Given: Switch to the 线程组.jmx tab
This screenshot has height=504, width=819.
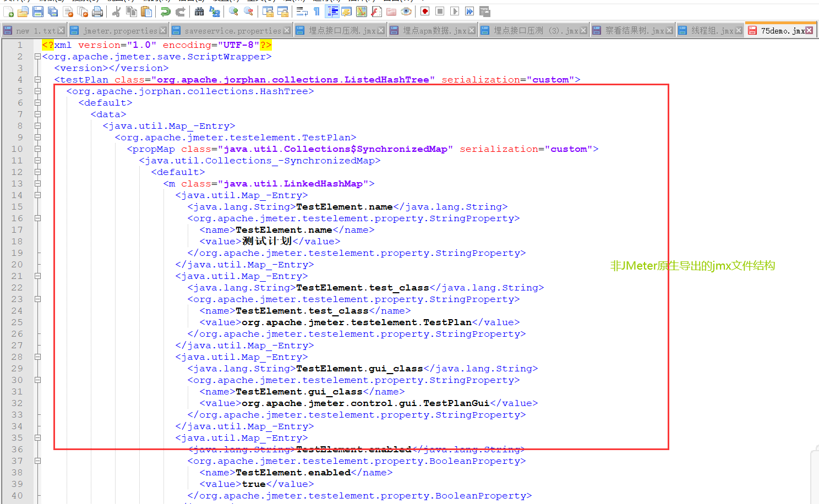Looking at the screenshot, I should pyautogui.click(x=713, y=30).
